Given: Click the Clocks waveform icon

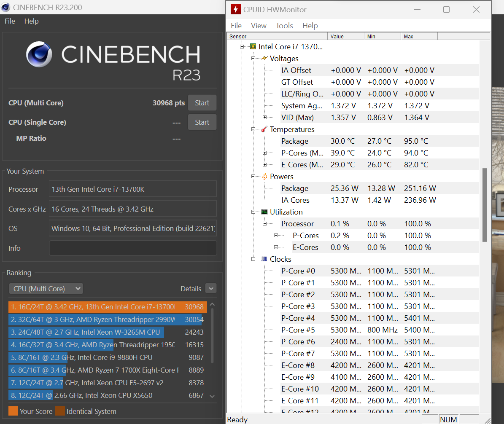Looking at the screenshot, I should click(x=264, y=259).
